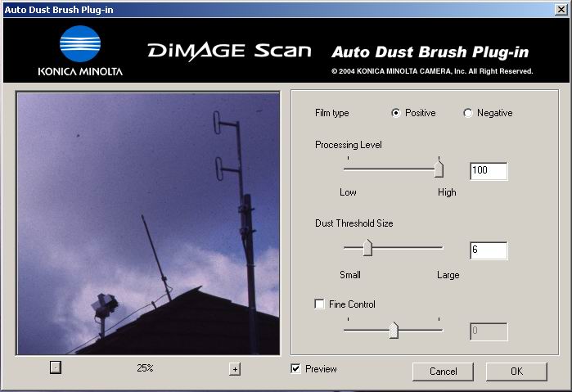Click the 'High' label under Processing Level

447,192
